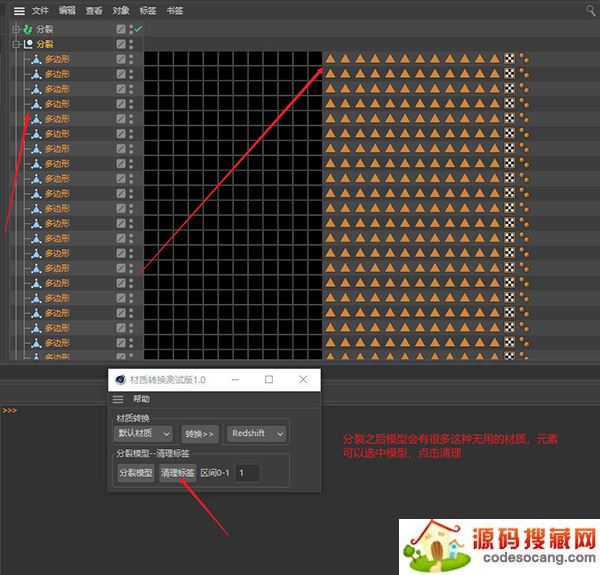Minimize the 材质转换测试版1.0 dialog

click(235, 380)
